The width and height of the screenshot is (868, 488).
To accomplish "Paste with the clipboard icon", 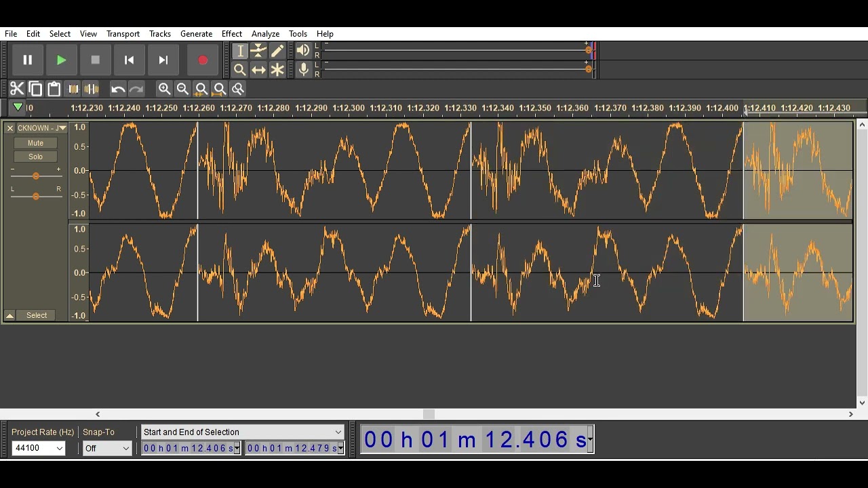I will 54,89.
